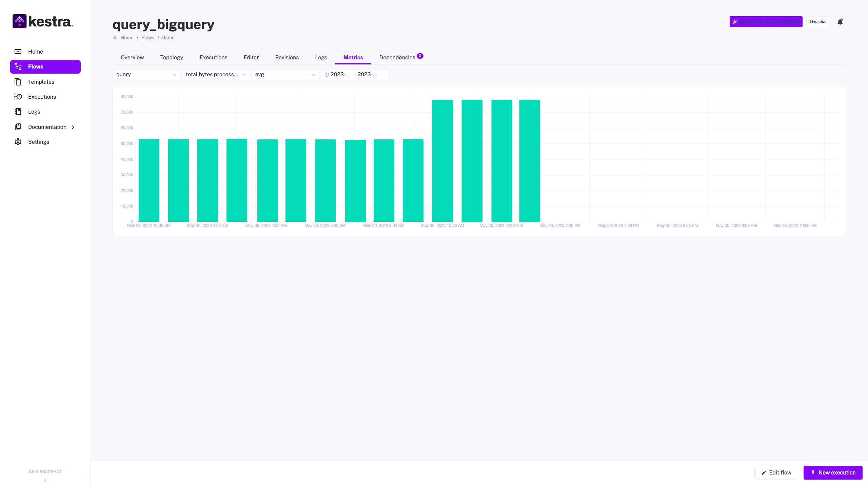This screenshot has width=868, height=485.
Task: Open the Dependencies tab
Action: [398, 57]
